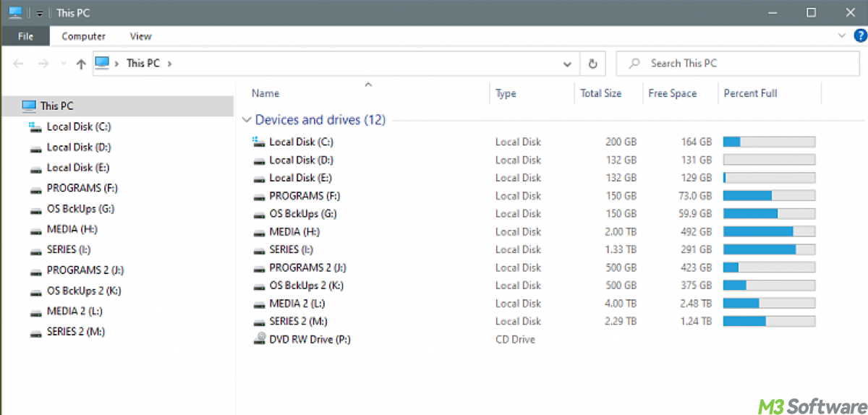The image size is (868, 415).
Task: Click the Forward navigation arrow
Action: [x=43, y=64]
